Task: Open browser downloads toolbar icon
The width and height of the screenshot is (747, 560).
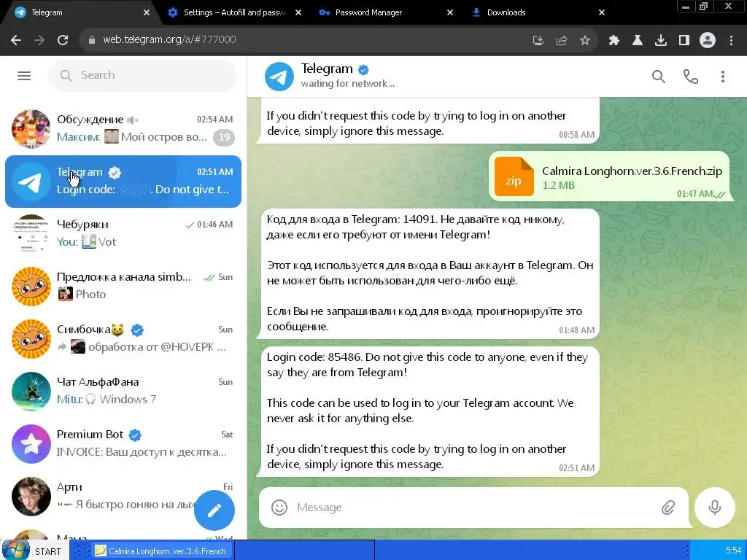Action: click(x=661, y=40)
